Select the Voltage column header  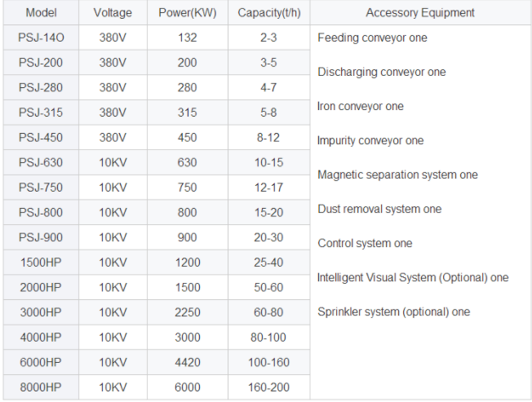click(113, 12)
